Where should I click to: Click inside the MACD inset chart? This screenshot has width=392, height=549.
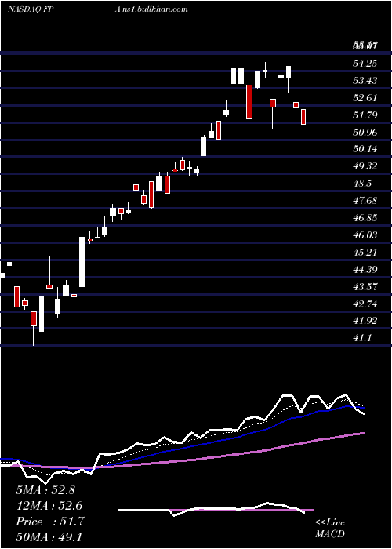[216, 510]
